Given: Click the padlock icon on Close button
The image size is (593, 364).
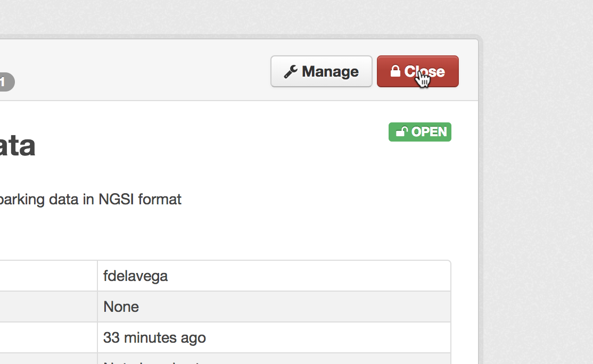Looking at the screenshot, I should click(x=395, y=71).
